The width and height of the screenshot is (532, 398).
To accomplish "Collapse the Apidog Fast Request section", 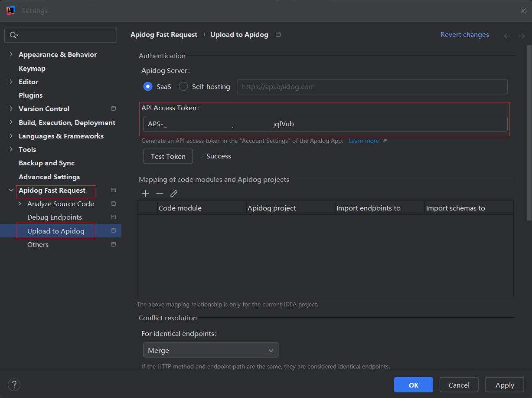I will [11, 190].
